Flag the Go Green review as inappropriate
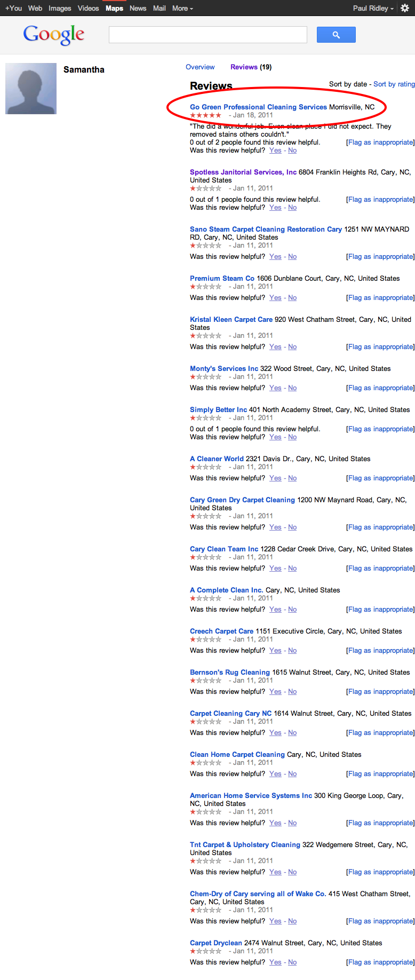Screen dimensions: 415x980 [380, 143]
